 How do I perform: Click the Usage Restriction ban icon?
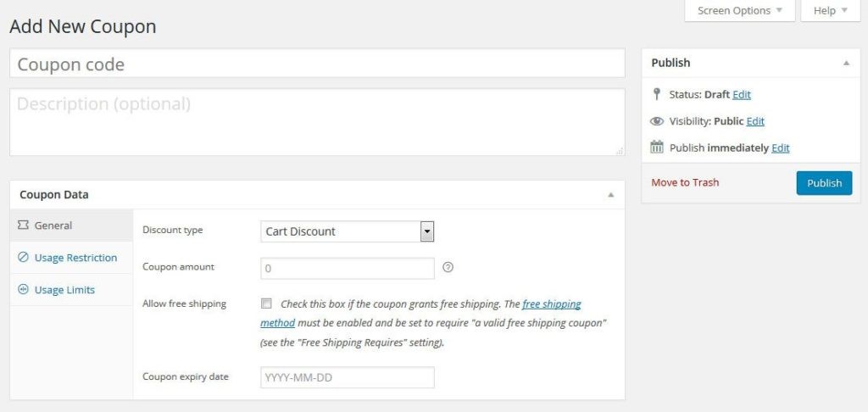coord(24,258)
